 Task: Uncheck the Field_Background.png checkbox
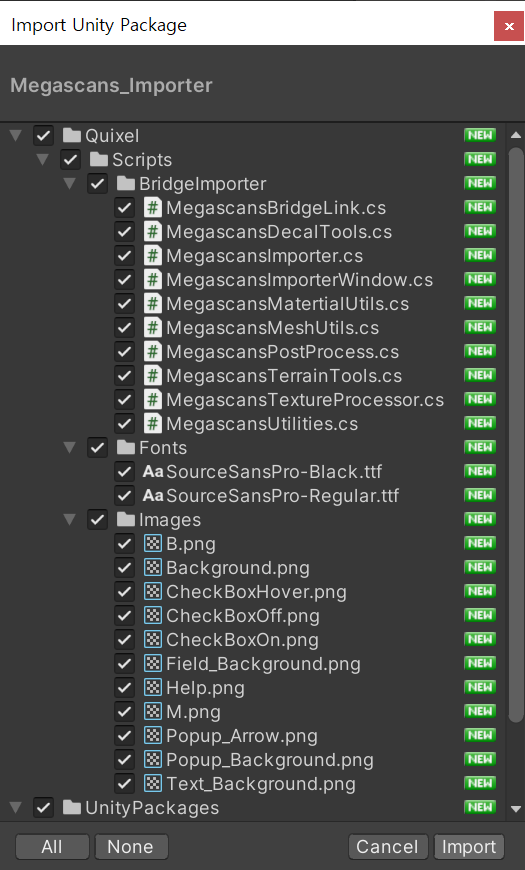coord(124,664)
